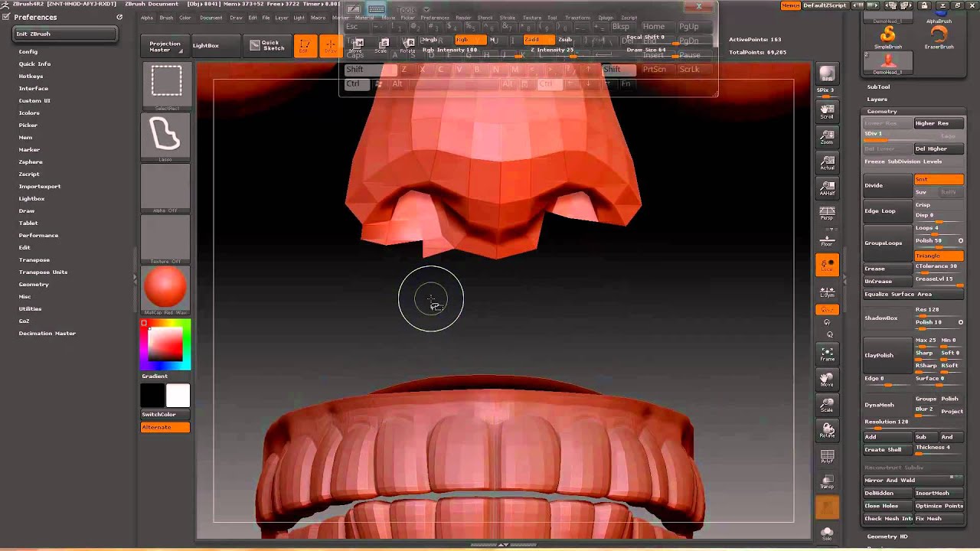Screen dimensions: 980x551
Task: Open the Light menu
Action: click(299, 17)
